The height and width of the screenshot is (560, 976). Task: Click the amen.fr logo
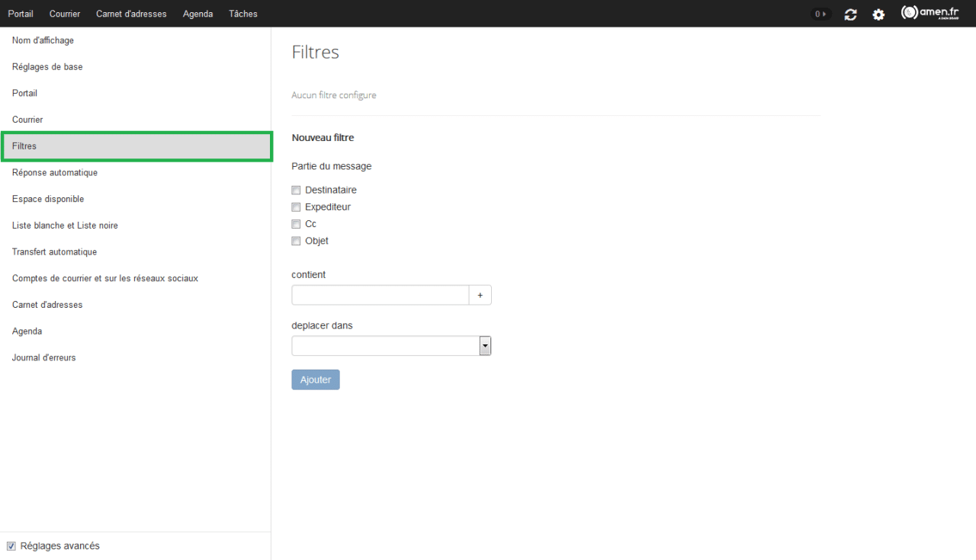pos(929,13)
